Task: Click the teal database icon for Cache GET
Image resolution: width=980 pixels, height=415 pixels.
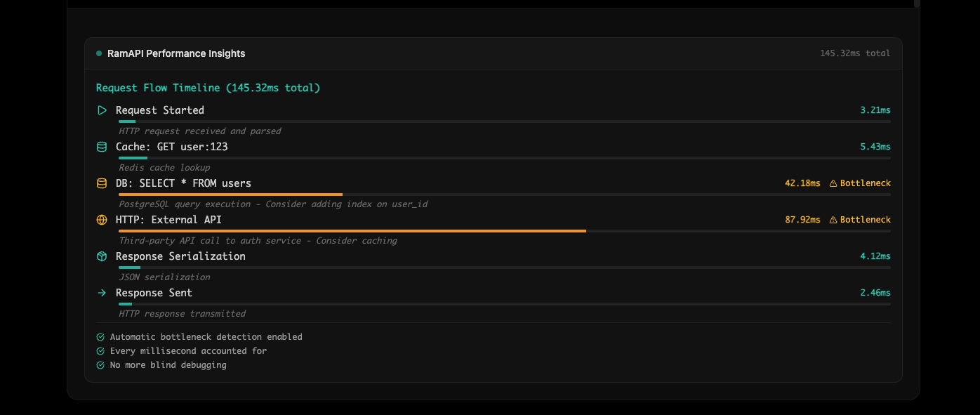Action: 102,147
